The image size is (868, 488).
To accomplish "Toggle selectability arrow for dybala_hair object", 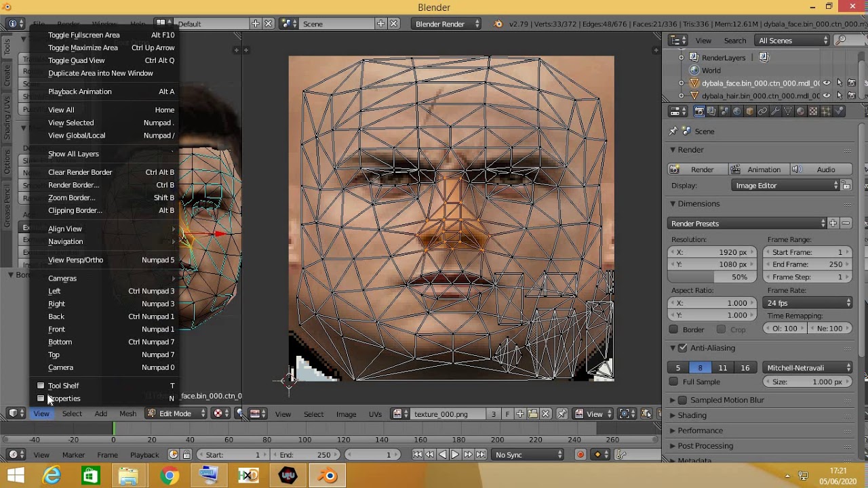I will pos(840,96).
